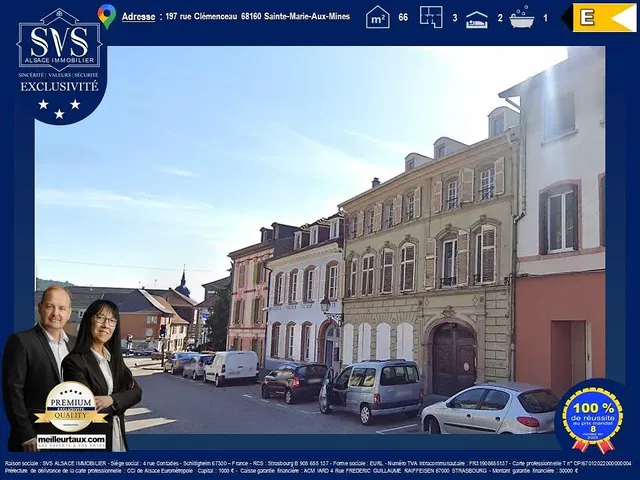Click the surface value 66
Screen dimensions: 640x480
403,18
